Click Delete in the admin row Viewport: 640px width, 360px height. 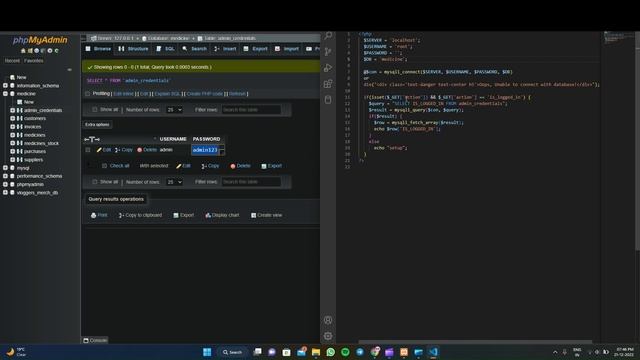click(x=147, y=150)
